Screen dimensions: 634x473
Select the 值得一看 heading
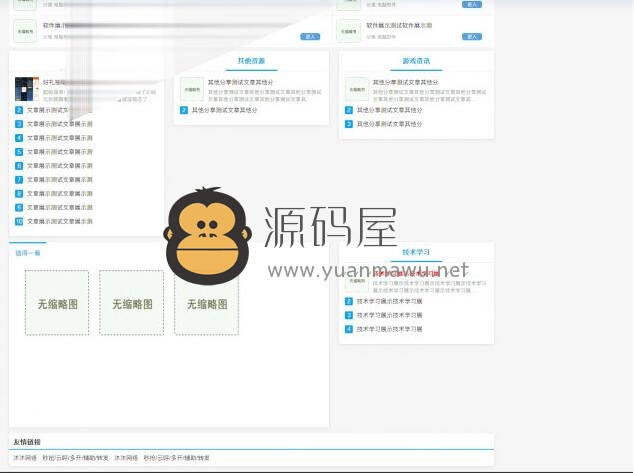click(x=28, y=253)
